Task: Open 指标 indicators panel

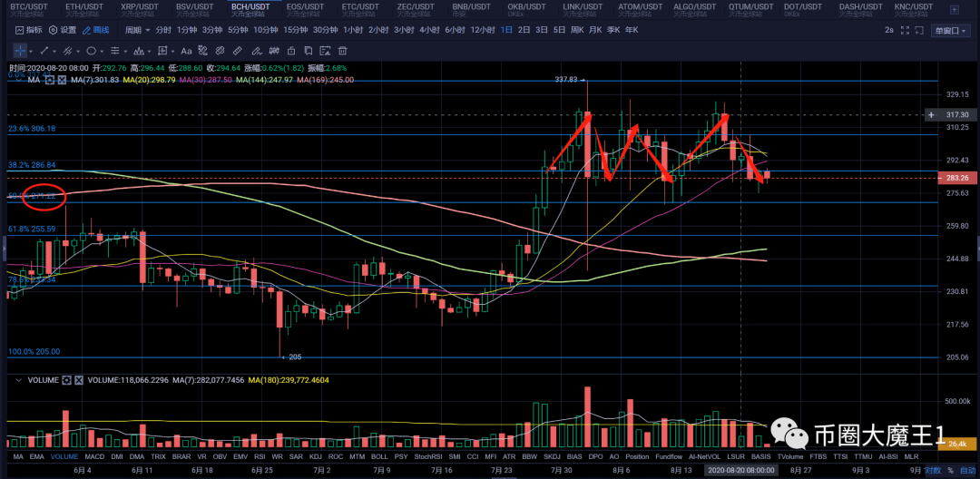Action: coord(29,30)
